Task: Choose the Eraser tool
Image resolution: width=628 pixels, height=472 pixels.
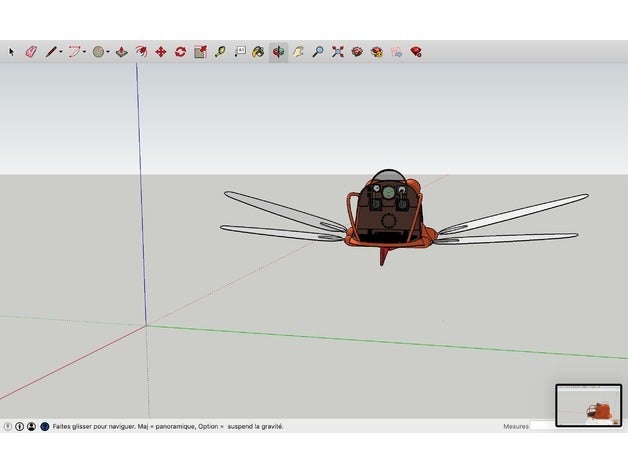Action: click(x=30, y=51)
